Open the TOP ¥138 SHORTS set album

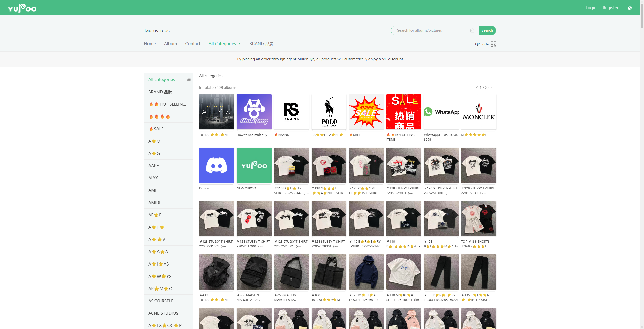pyautogui.click(x=479, y=219)
